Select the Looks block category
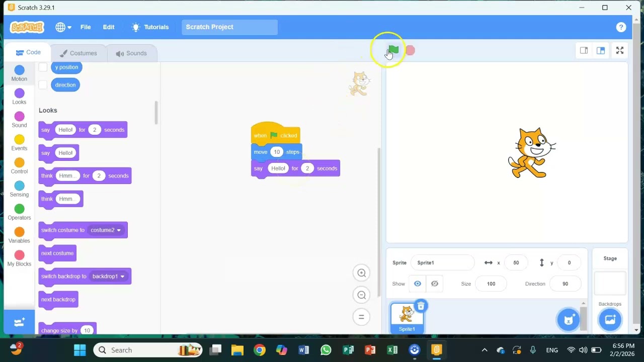The height and width of the screenshot is (362, 644). click(19, 97)
